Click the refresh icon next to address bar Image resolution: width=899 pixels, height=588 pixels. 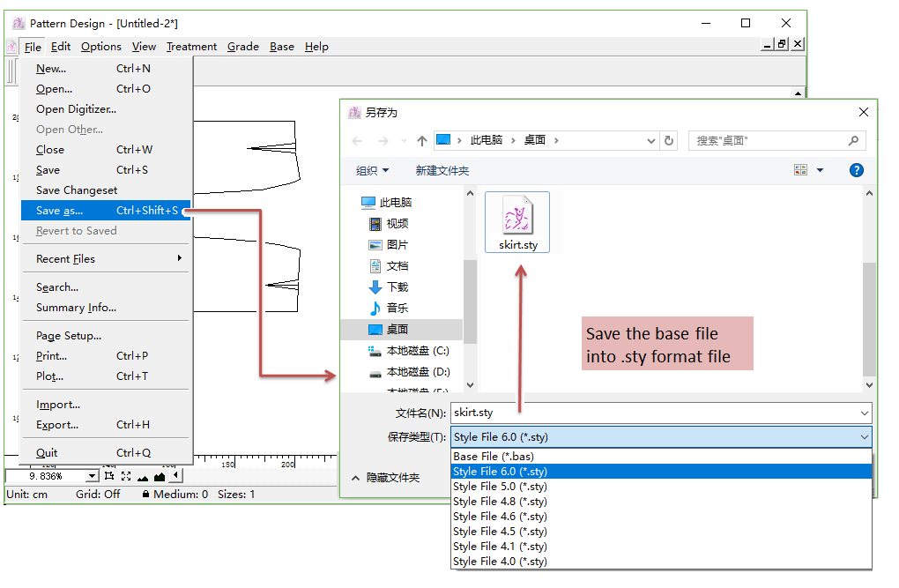(x=669, y=140)
